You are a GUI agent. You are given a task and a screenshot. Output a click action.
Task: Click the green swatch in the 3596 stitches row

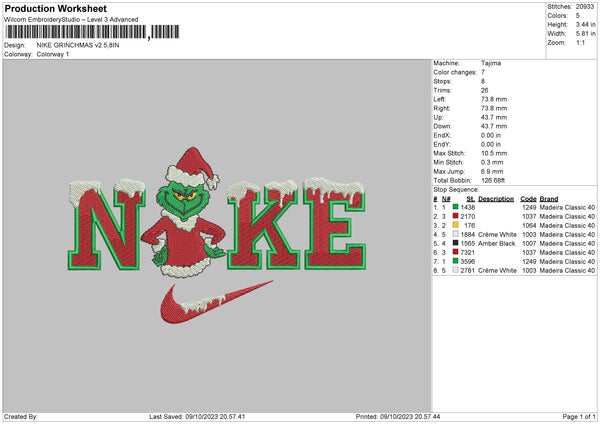455,261
